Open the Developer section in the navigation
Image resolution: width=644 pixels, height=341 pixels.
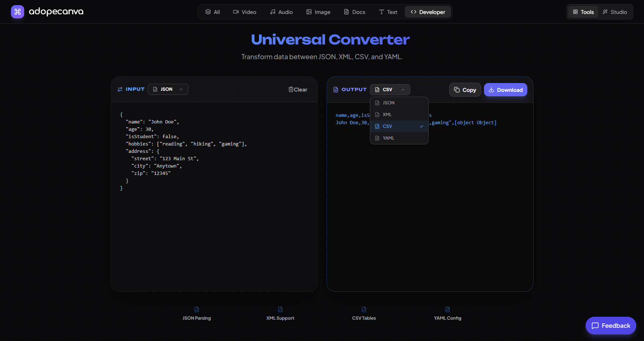point(427,11)
